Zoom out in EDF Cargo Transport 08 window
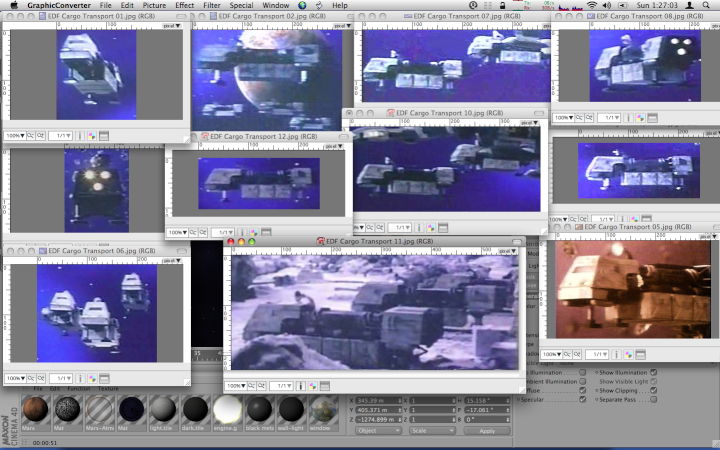The height and width of the screenshot is (450, 720). (x=579, y=118)
